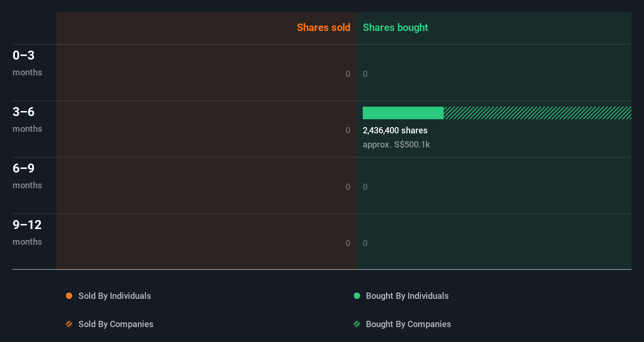Click the 2,436,400 shares value text
This screenshot has height=342, width=644.
point(395,130)
